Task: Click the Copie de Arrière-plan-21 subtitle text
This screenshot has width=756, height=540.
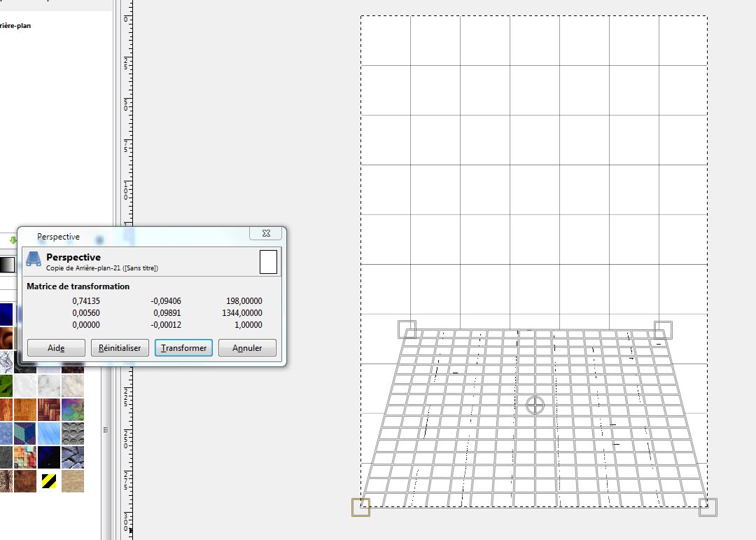Action: click(102, 268)
